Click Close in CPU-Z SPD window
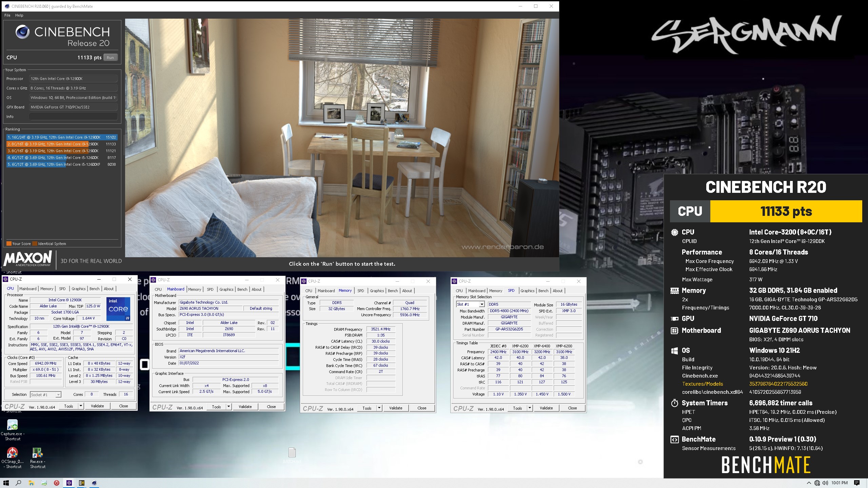The image size is (868, 488). [x=573, y=408]
